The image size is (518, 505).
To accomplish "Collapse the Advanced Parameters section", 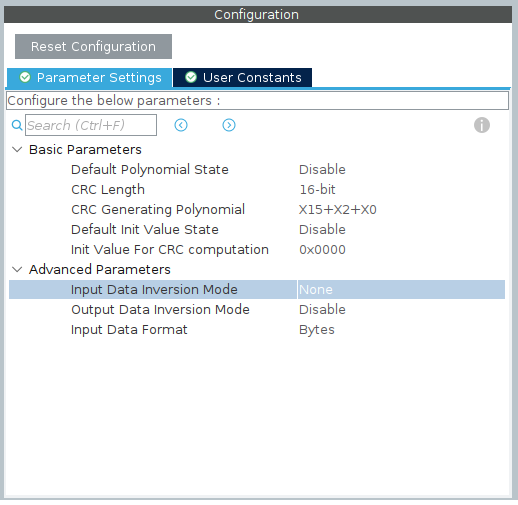I will tap(17, 269).
